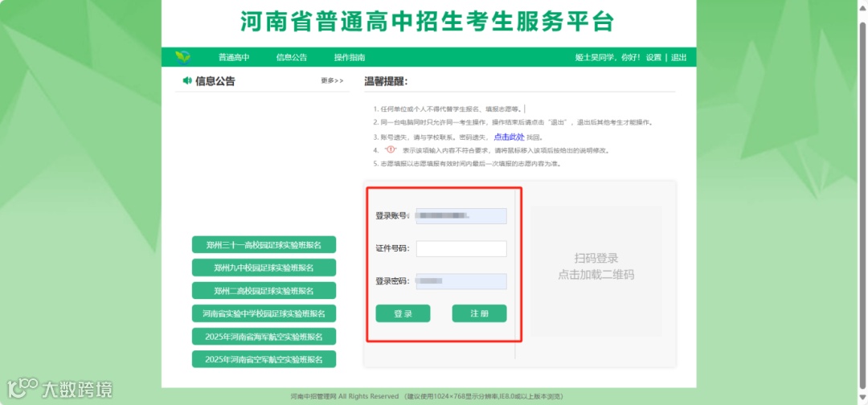Open 河南省实验中学校园足球实验班报名
868x405 pixels.
[264, 313]
